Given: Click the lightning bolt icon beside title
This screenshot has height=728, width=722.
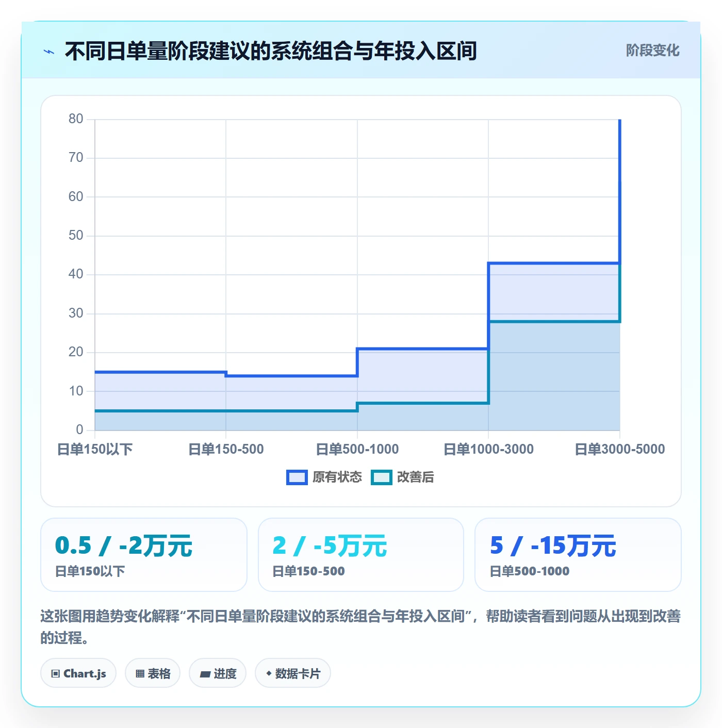Looking at the screenshot, I should tap(49, 52).
